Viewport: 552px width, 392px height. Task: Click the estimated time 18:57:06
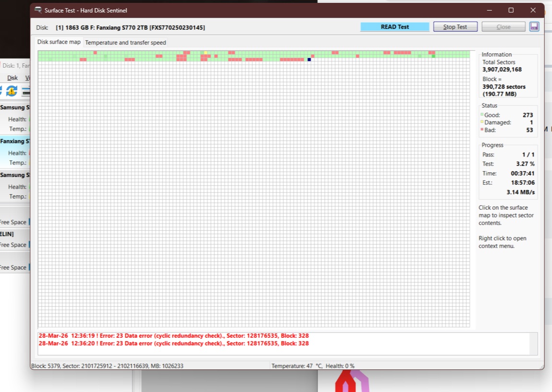[523, 182]
